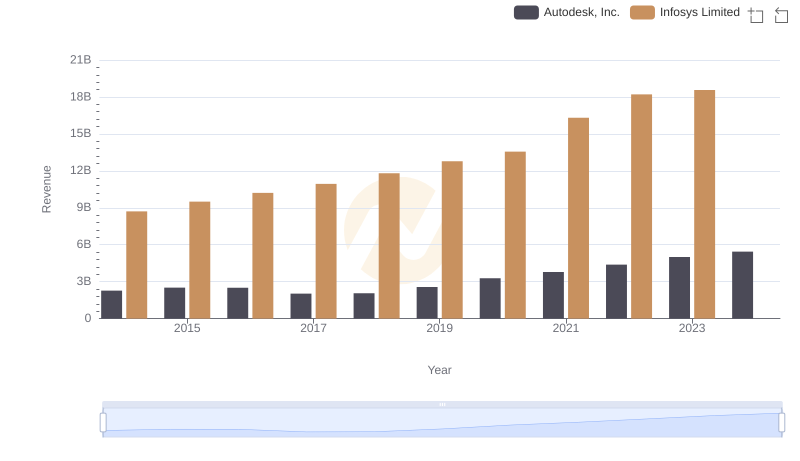The width and height of the screenshot is (800, 461).
Task: Click inside the range slider preview area
Action: coord(442,423)
